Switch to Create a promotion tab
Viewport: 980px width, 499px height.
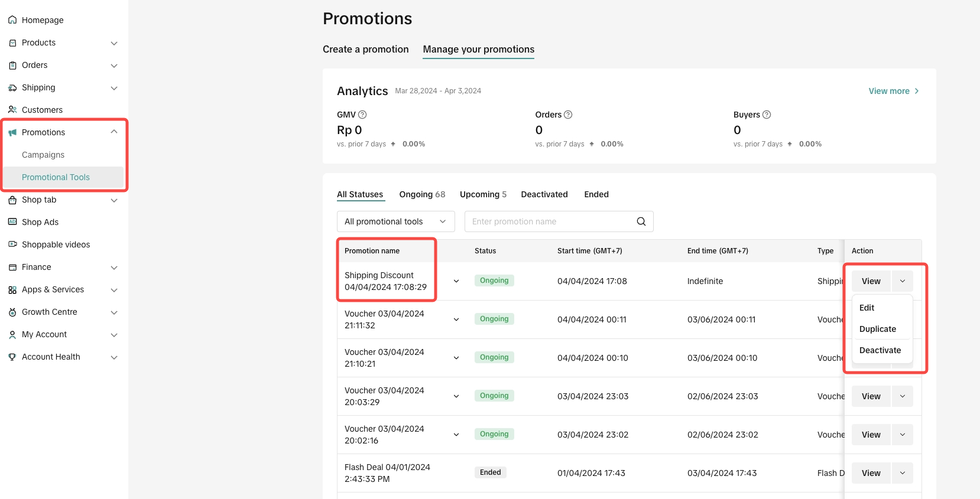click(365, 50)
